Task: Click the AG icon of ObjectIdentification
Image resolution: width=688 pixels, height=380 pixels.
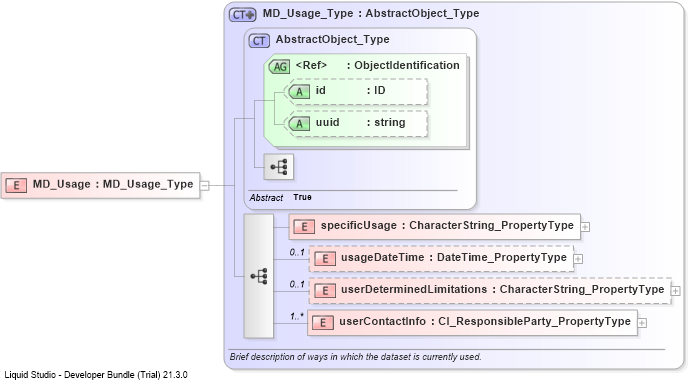Action: point(280,67)
